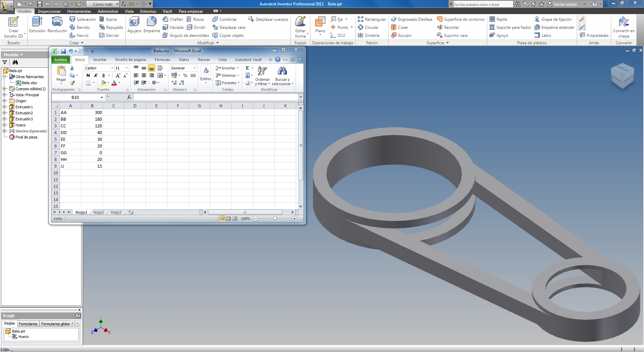
Task: Open the Calibri font name dropdown
Action: click(112, 68)
